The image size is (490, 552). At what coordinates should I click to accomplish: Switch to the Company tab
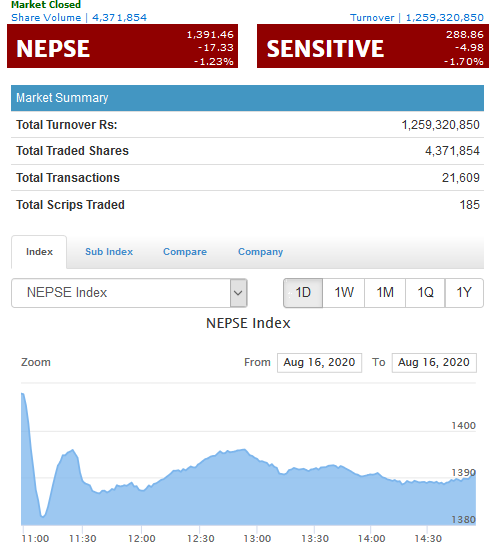click(x=260, y=252)
